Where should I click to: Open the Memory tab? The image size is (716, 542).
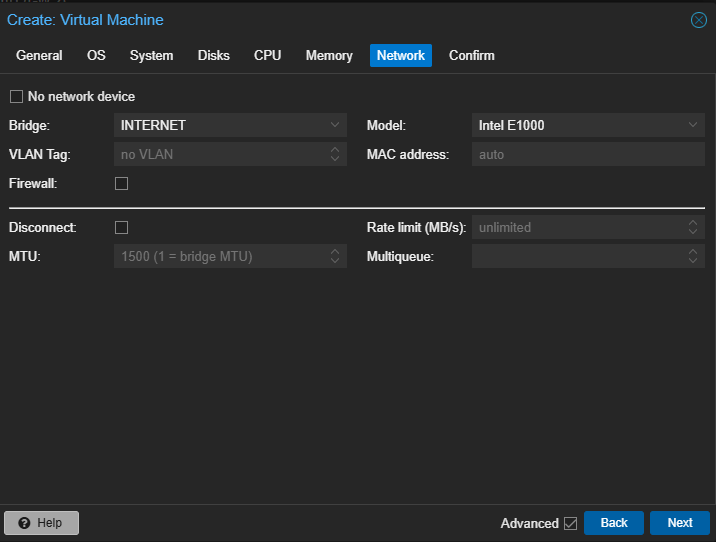329,56
